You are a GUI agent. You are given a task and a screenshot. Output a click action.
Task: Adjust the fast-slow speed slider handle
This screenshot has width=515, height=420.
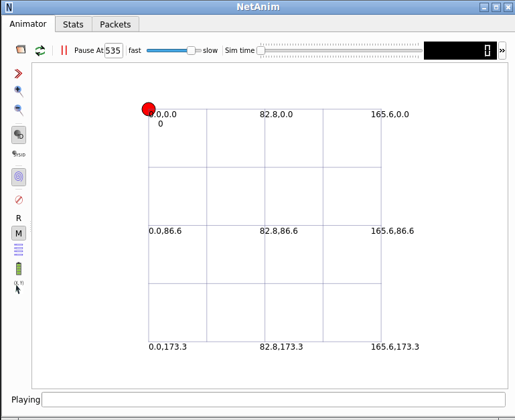191,51
